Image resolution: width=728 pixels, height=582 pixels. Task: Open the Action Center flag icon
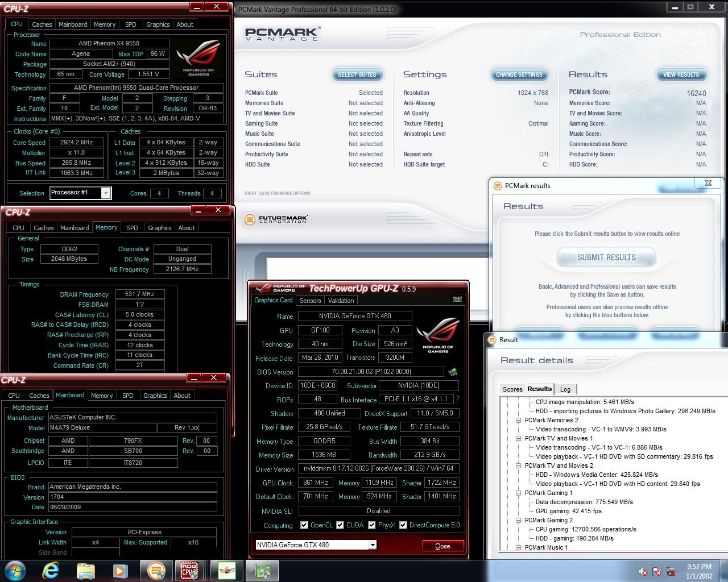click(657, 571)
